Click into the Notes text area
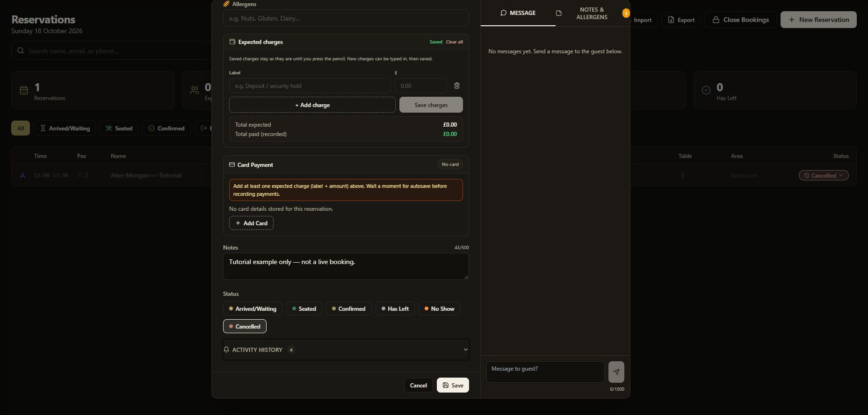Image resolution: width=868 pixels, height=415 pixels. 346,266
